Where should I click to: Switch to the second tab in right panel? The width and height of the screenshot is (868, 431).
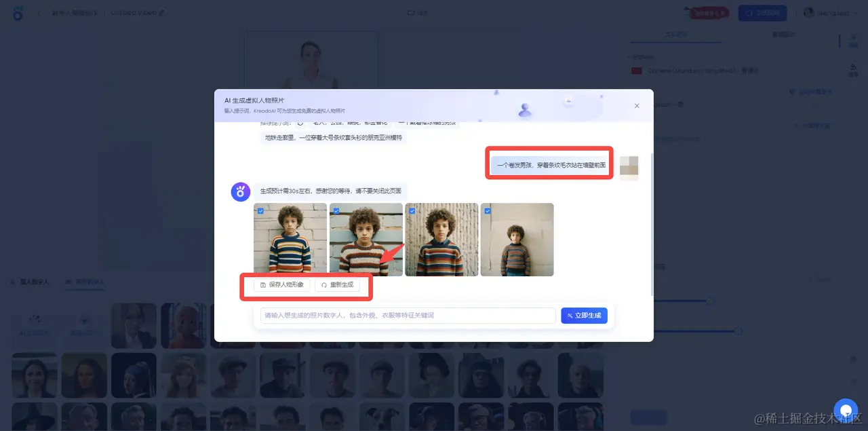(783, 35)
